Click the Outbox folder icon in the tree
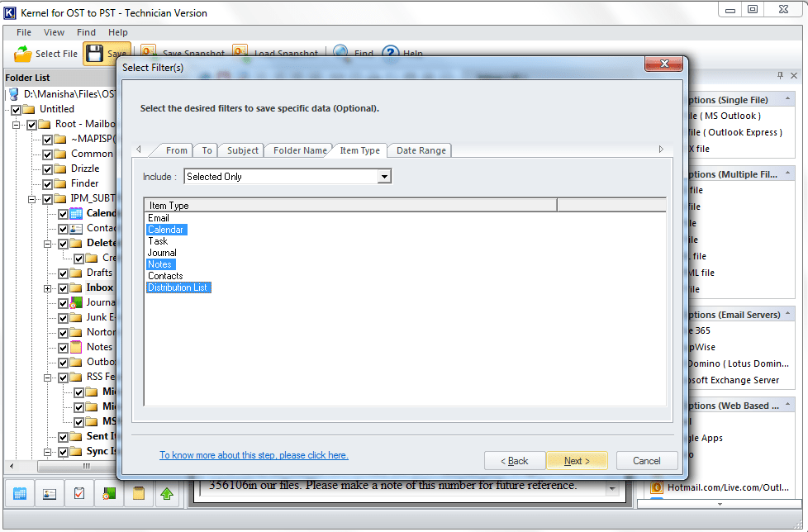Screen dimensions: 808x532 pos(76,362)
